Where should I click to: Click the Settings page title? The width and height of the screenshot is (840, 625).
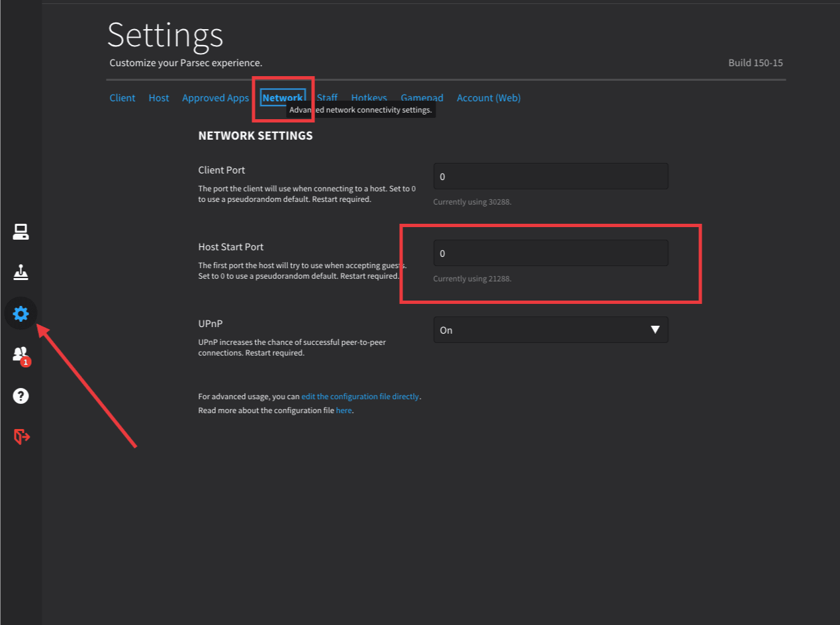coord(165,34)
